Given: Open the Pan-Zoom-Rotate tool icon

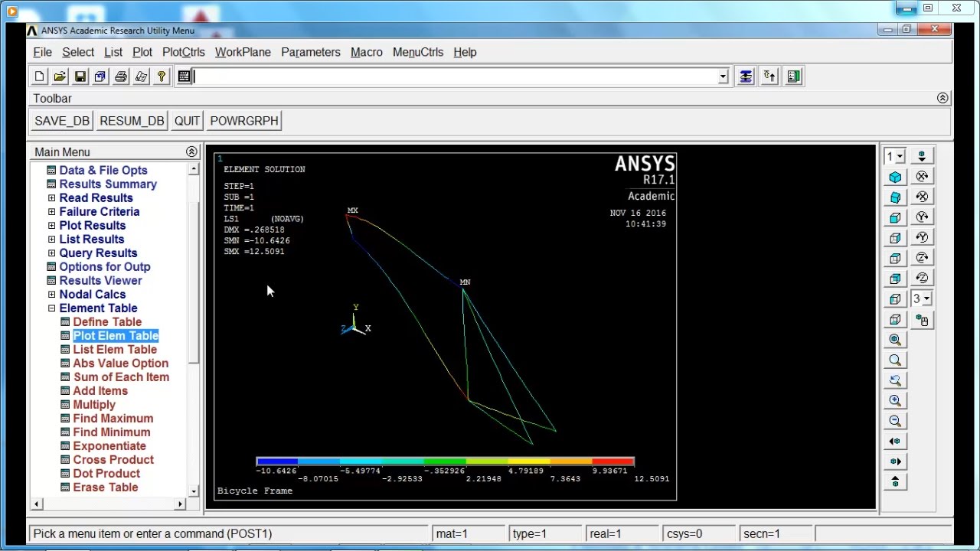Looking at the screenshot, I should click(x=100, y=77).
